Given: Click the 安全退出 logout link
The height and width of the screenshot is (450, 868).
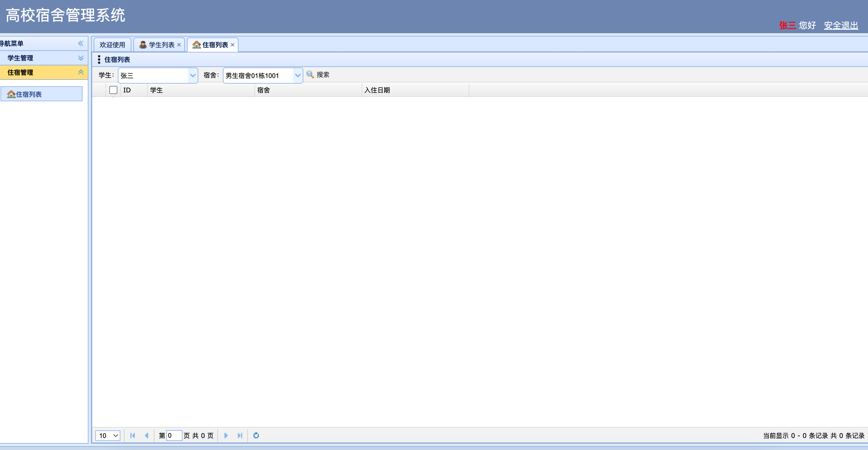Looking at the screenshot, I should [x=841, y=25].
